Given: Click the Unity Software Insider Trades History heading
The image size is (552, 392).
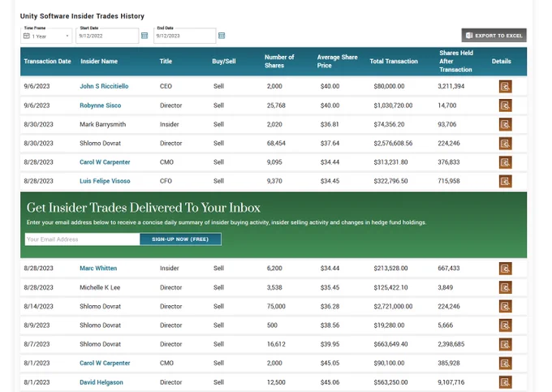Looking at the screenshot, I should click(82, 16).
